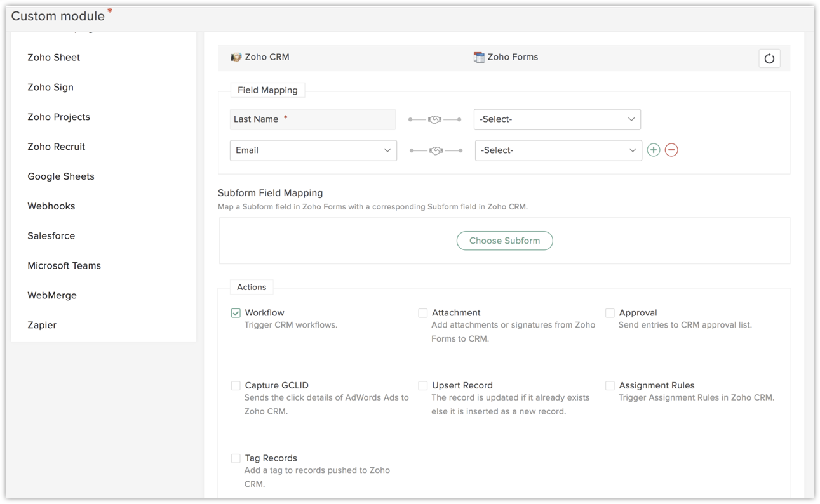
Task: Click the Zoho CRM header icon
Action: tap(236, 57)
